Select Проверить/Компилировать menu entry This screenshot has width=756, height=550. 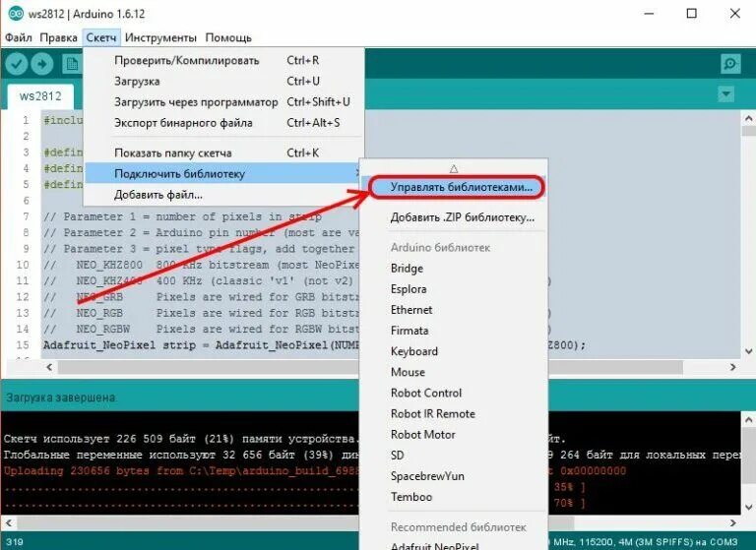pyautogui.click(x=224, y=60)
